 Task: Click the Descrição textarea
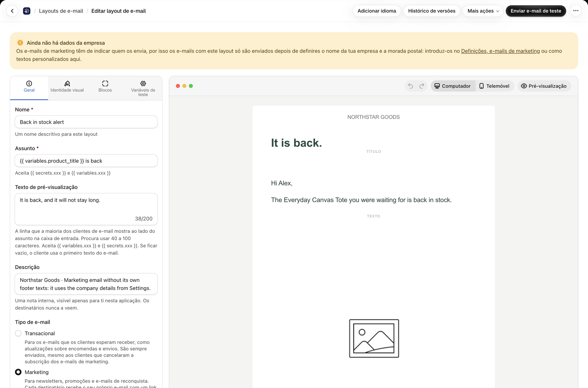[x=86, y=284]
